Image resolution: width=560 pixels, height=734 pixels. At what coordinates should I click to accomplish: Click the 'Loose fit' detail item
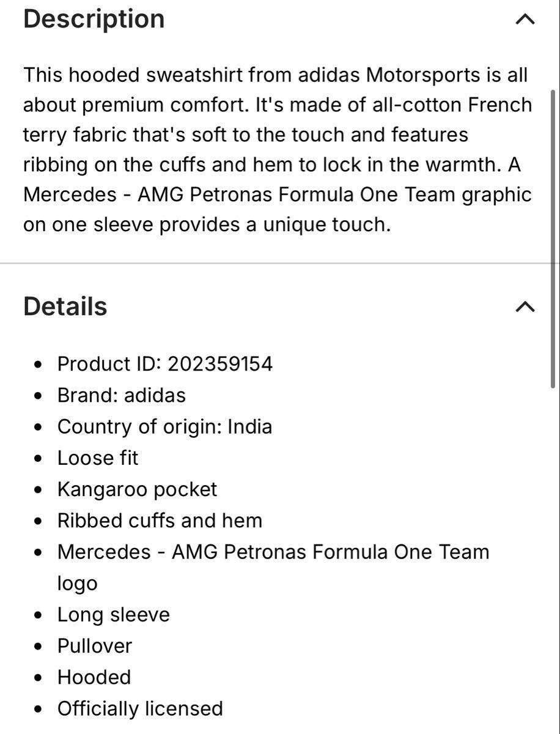tap(98, 458)
